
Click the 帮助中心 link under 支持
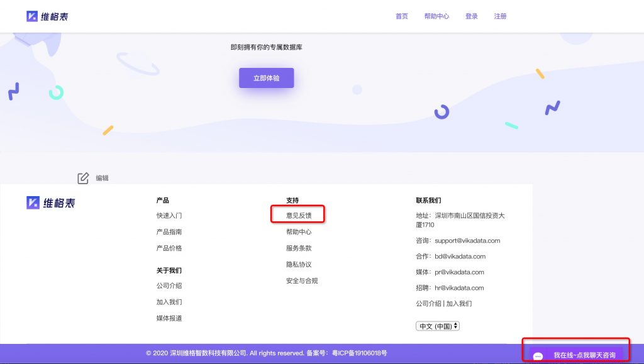[x=299, y=232]
